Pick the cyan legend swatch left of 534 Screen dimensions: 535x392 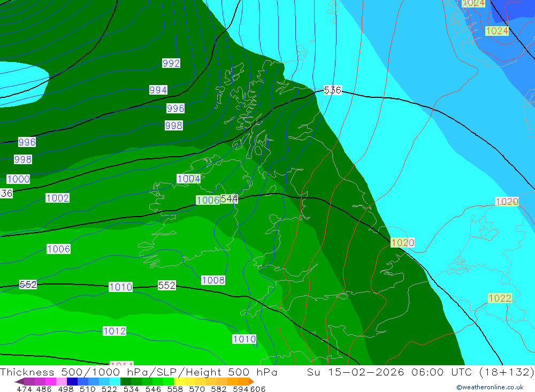pyautogui.click(x=115, y=381)
